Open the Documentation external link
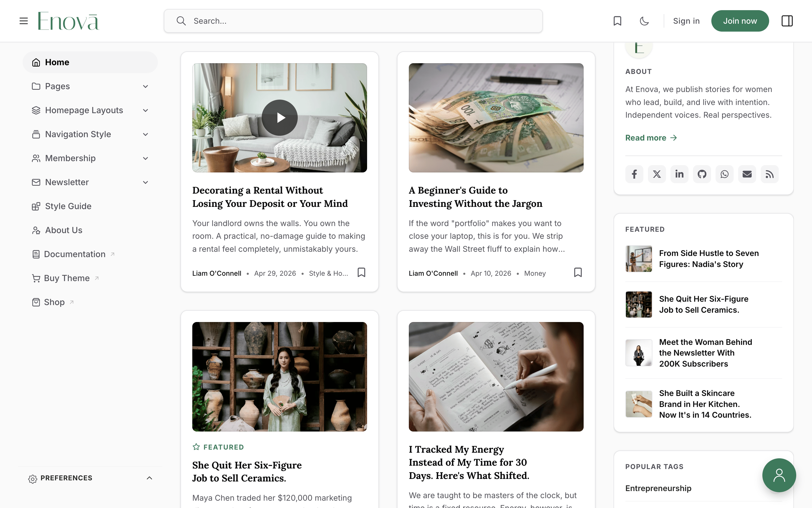Viewport: 812px width, 508px height. coord(74,254)
